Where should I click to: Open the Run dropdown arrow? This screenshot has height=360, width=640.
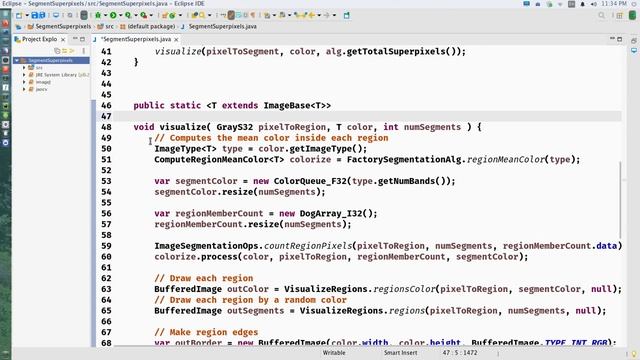[x=120, y=16]
